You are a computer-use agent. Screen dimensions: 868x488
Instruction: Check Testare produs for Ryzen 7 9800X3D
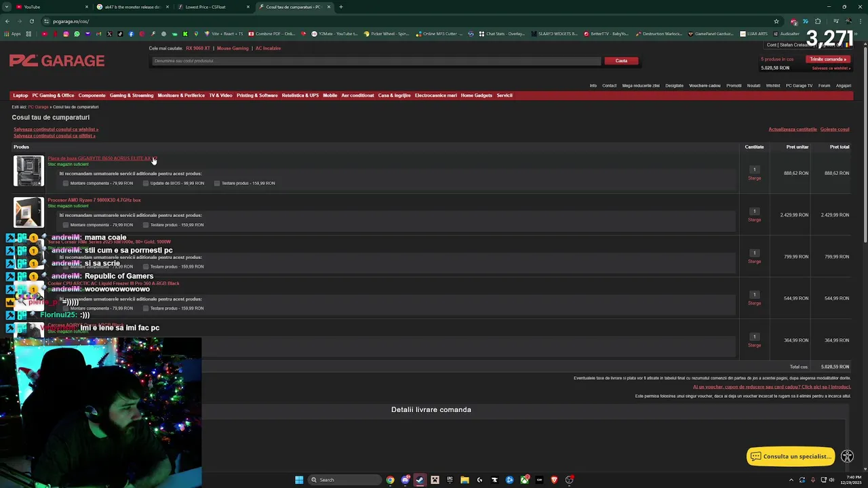(146, 225)
